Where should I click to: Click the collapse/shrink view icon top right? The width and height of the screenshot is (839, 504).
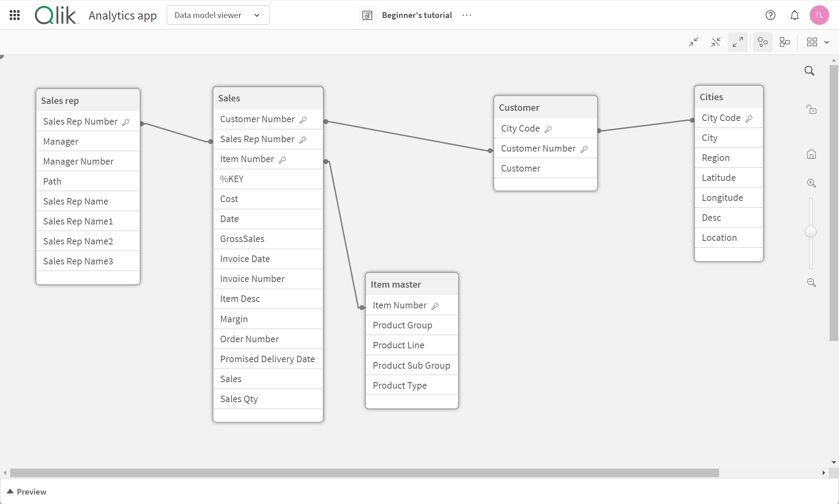tap(695, 42)
